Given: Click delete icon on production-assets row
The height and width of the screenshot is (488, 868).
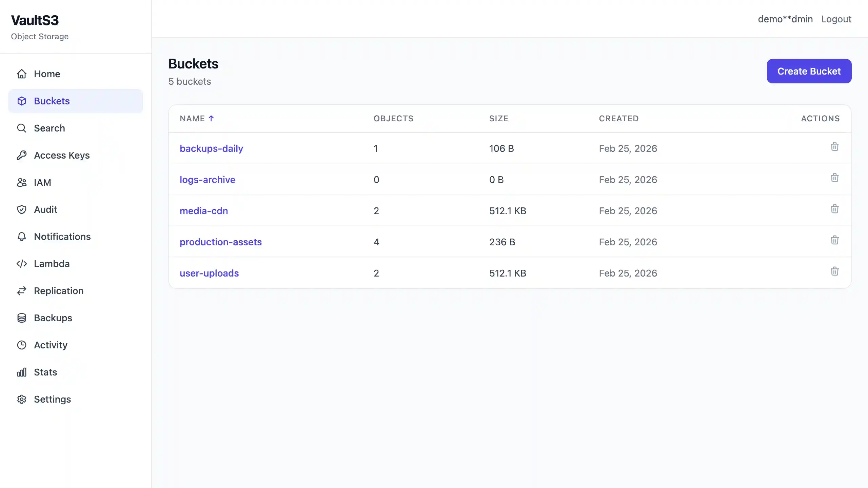Looking at the screenshot, I should 834,240.
